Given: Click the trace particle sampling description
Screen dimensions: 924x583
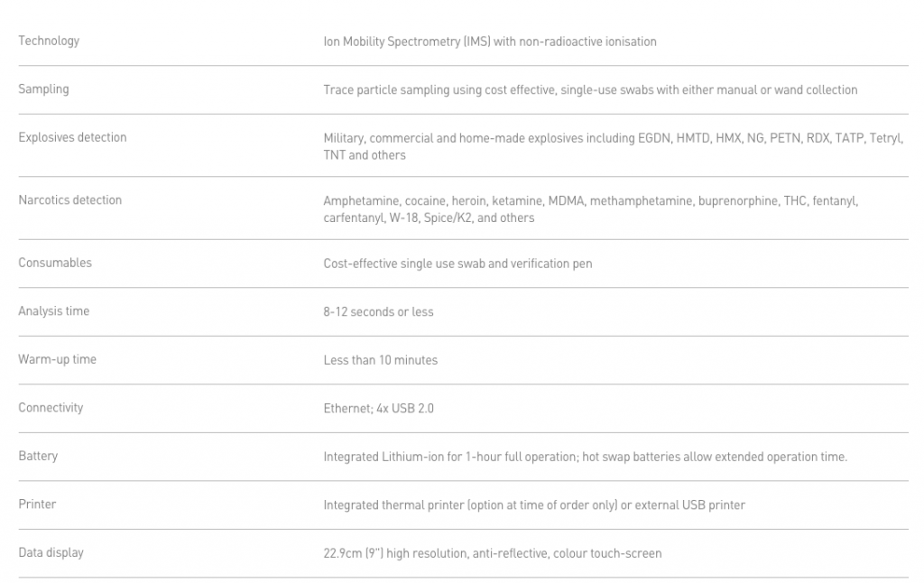Looking at the screenshot, I should 590,90.
